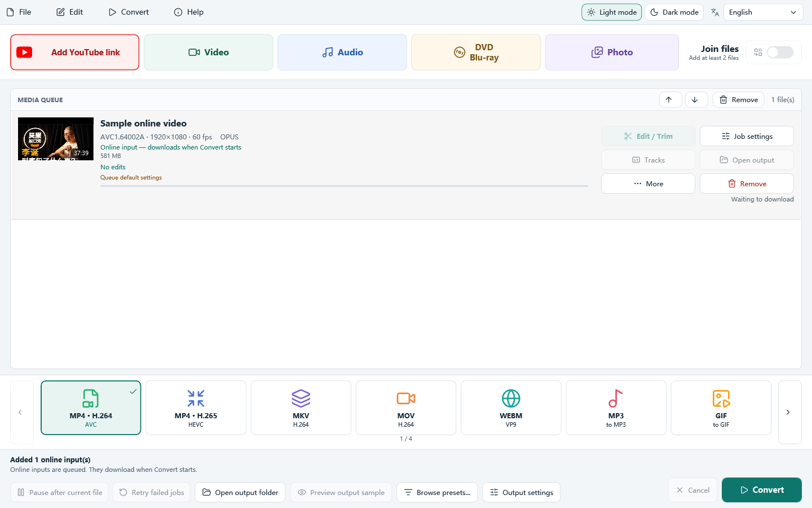Open the English language dropdown
The height and width of the screenshot is (508, 812).
763,12
